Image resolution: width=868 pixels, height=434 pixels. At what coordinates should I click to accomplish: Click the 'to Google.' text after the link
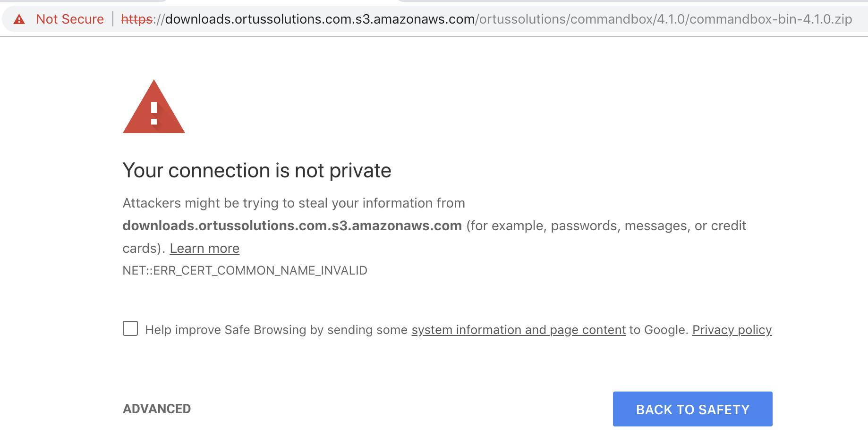[659, 330]
